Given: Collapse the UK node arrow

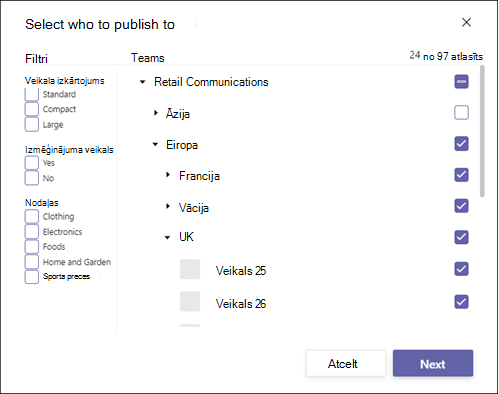Looking at the screenshot, I should tap(167, 237).
